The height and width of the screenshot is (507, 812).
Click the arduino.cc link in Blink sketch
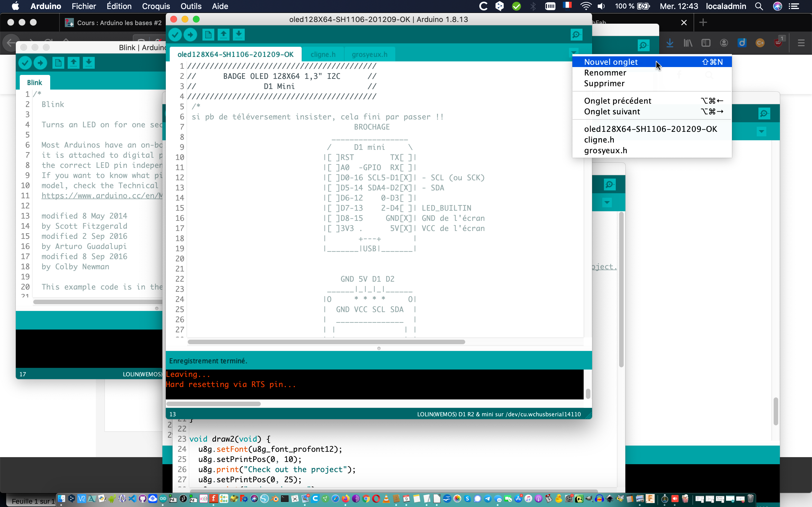pos(102,195)
